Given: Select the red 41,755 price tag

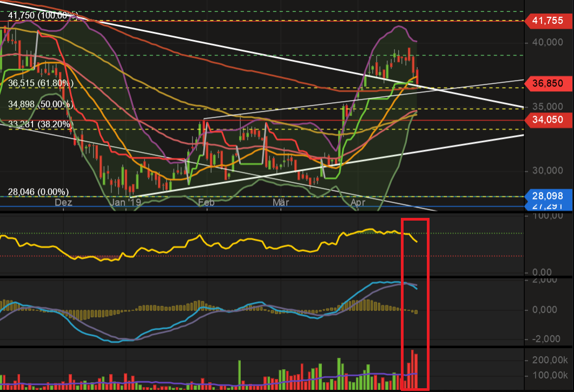Looking at the screenshot, I should tap(547, 22).
